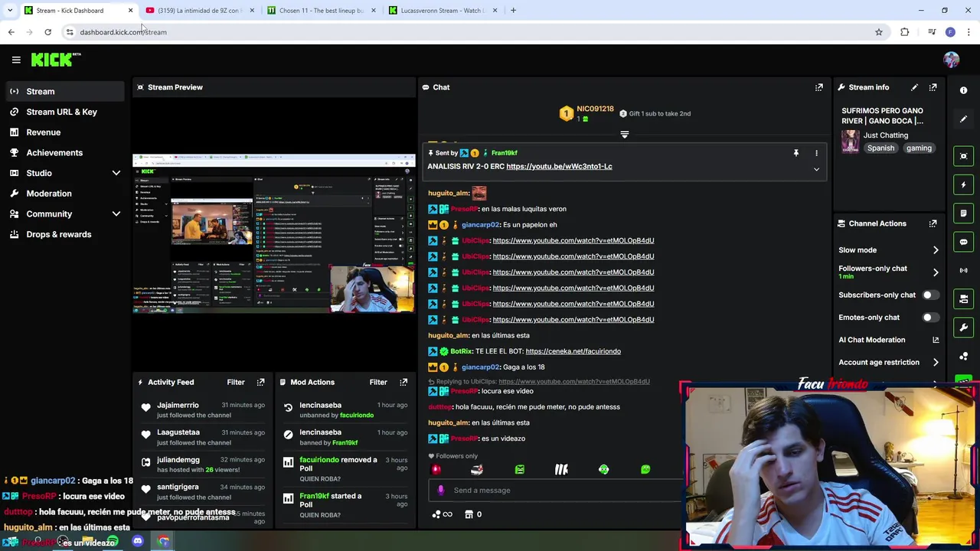This screenshot has height=551, width=980.
Task: Click Gift 1 sub to take 2nd
Action: point(655,114)
